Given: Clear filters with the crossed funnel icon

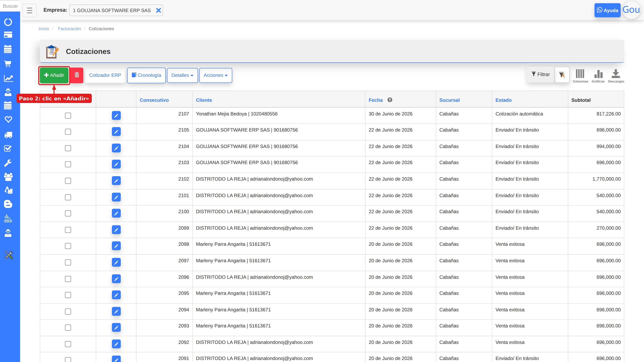Looking at the screenshot, I should coord(562,74).
